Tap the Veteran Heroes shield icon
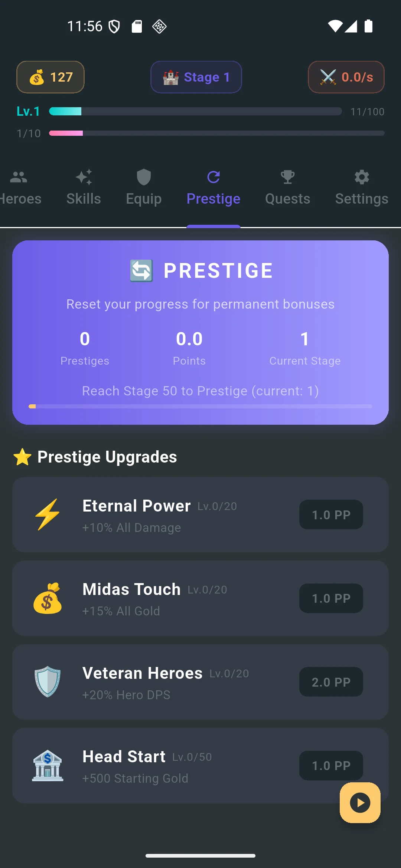Image resolution: width=401 pixels, height=868 pixels. (x=48, y=682)
